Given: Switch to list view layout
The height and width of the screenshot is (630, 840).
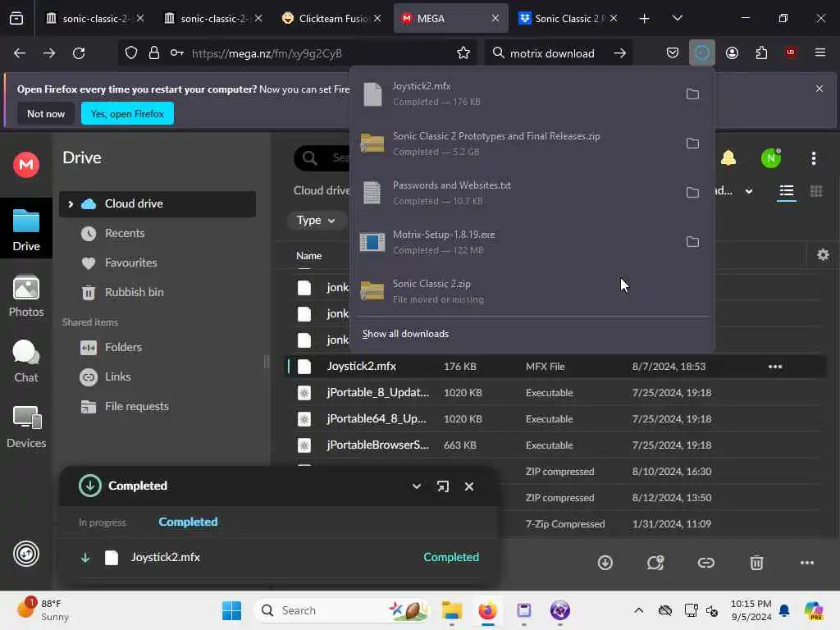Looking at the screenshot, I should [x=786, y=191].
